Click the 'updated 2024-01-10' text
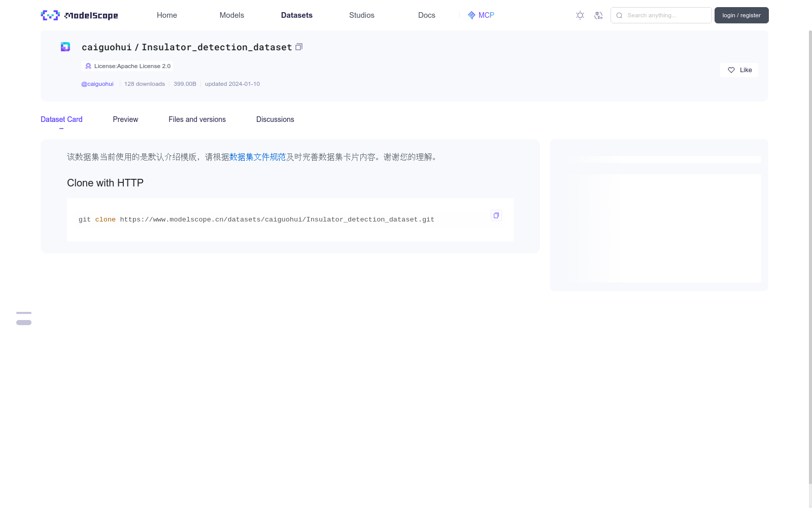This screenshot has width=812, height=508. (x=232, y=84)
